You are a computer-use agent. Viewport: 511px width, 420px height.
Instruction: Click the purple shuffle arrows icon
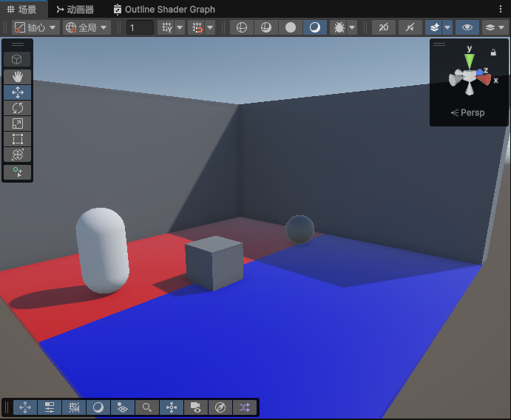click(x=245, y=407)
